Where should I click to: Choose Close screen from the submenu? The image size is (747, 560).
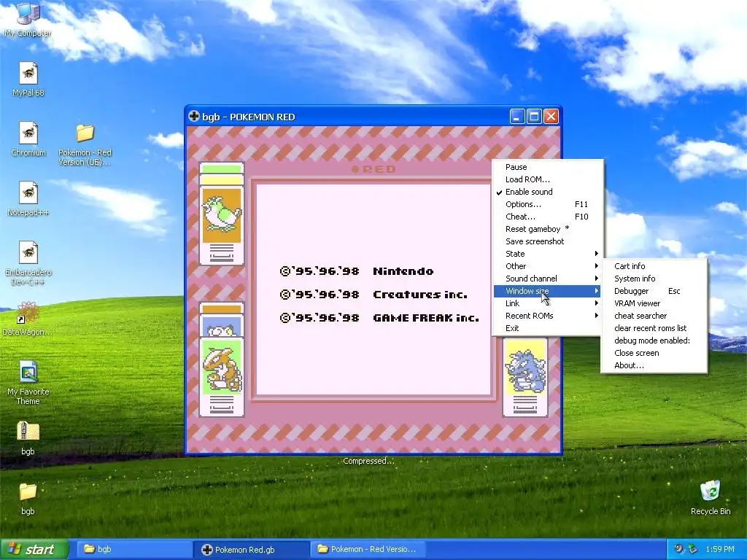[x=654, y=353]
